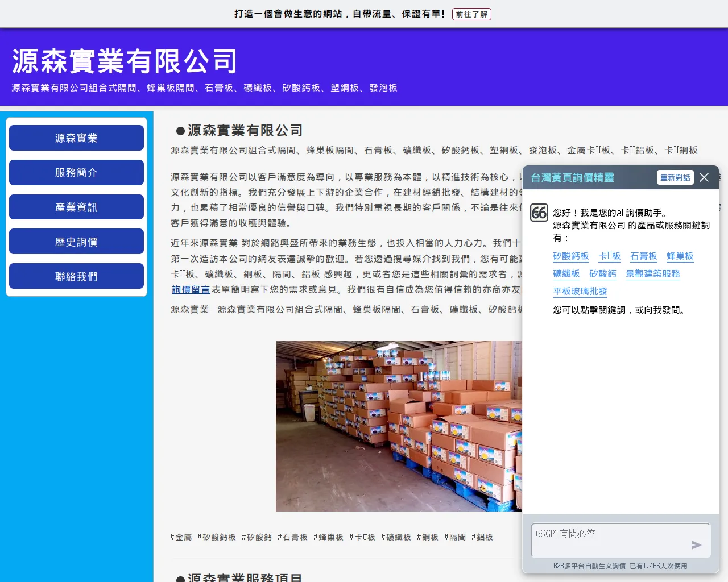Image resolution: width=728 pixels, height=582 pixels.
Task: Click the 平板玻璃批發 keyword link
Action: 580,292
